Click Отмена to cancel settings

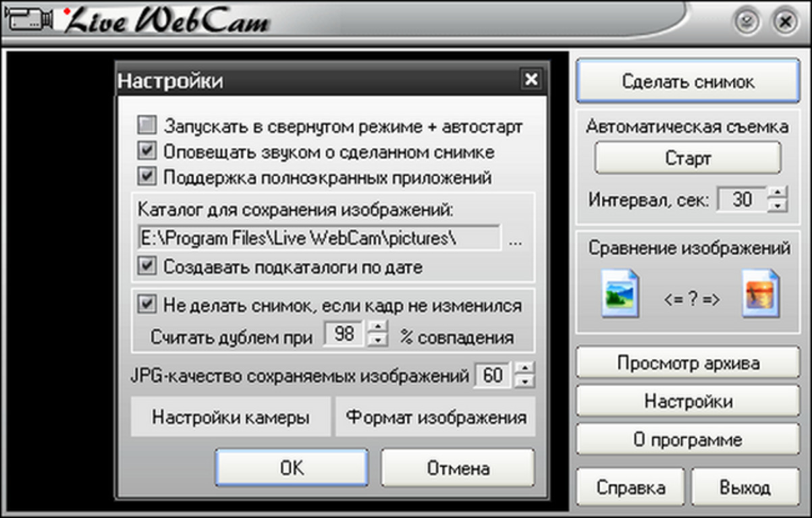[458, 467]
